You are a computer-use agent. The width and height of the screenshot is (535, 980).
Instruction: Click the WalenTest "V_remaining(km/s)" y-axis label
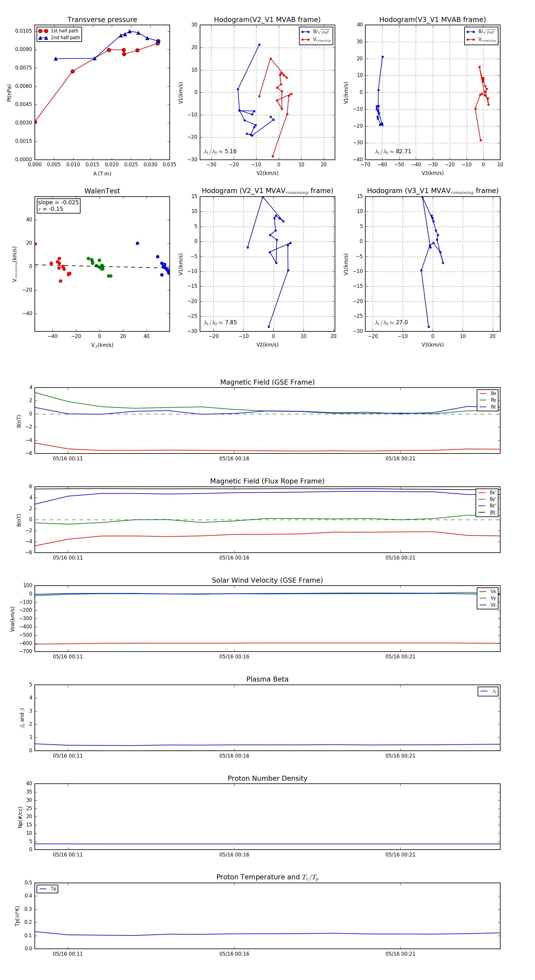point(15,264)
